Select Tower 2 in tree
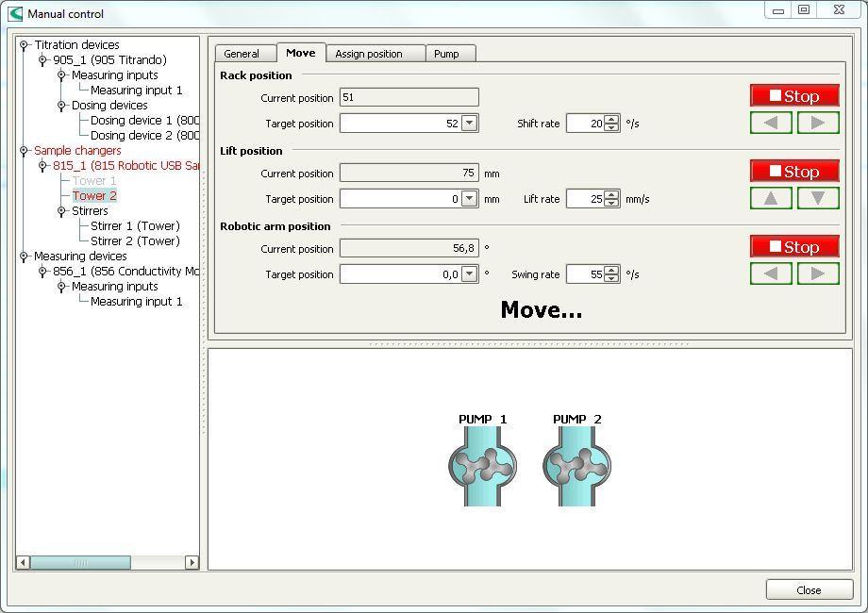Screen dimensions: 868x613 [x=94, y=196]
